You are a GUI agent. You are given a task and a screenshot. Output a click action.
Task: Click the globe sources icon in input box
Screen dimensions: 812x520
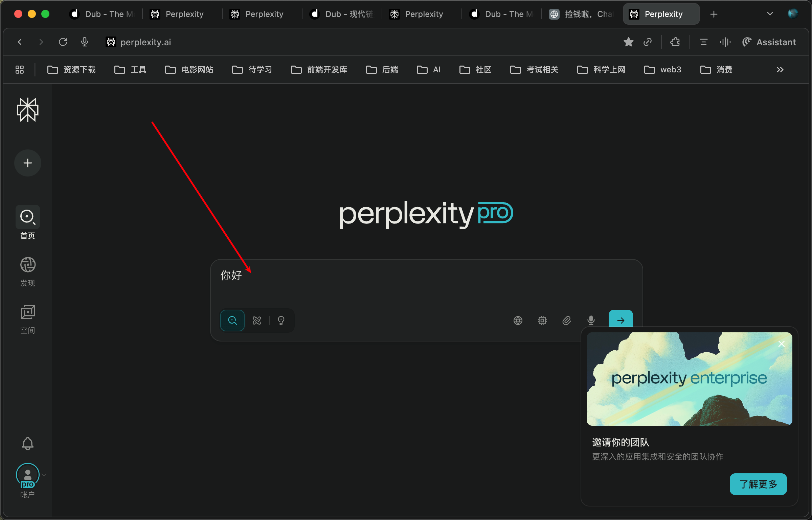[x=518, y=320]
